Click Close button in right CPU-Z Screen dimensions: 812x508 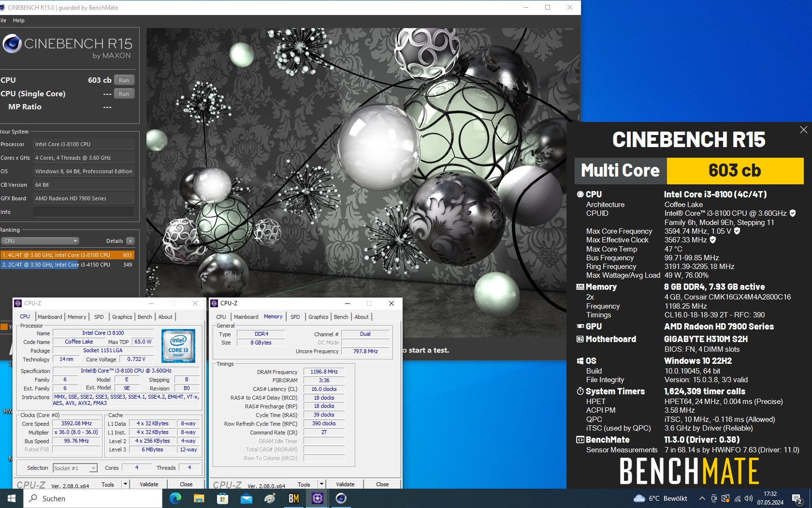click(x=382, y=484)
